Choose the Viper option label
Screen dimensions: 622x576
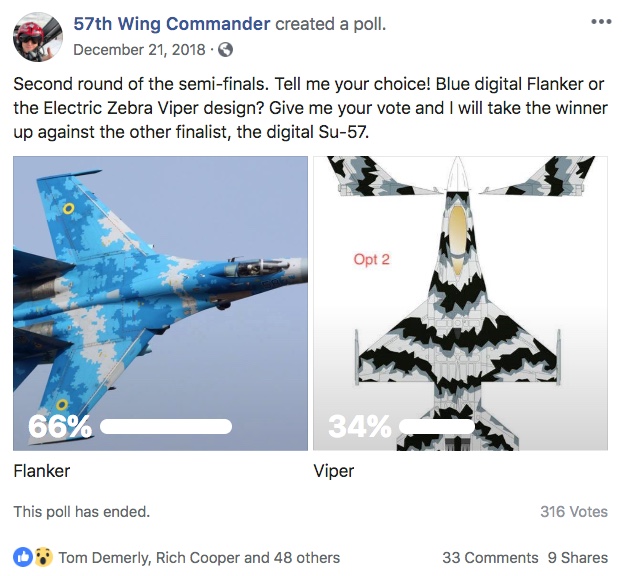point(333,471)
